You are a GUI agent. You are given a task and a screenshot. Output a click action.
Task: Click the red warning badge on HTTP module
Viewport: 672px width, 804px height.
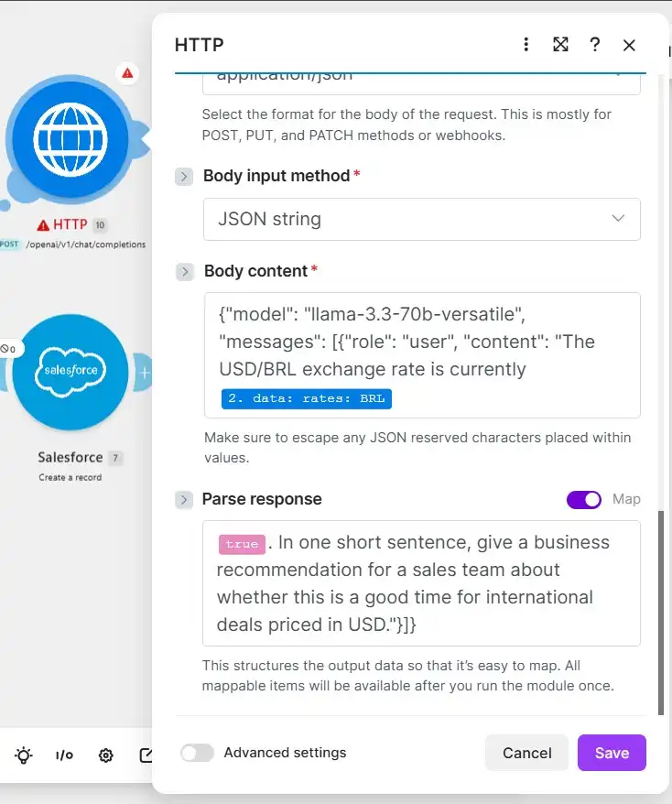click(x=127, y=73)
